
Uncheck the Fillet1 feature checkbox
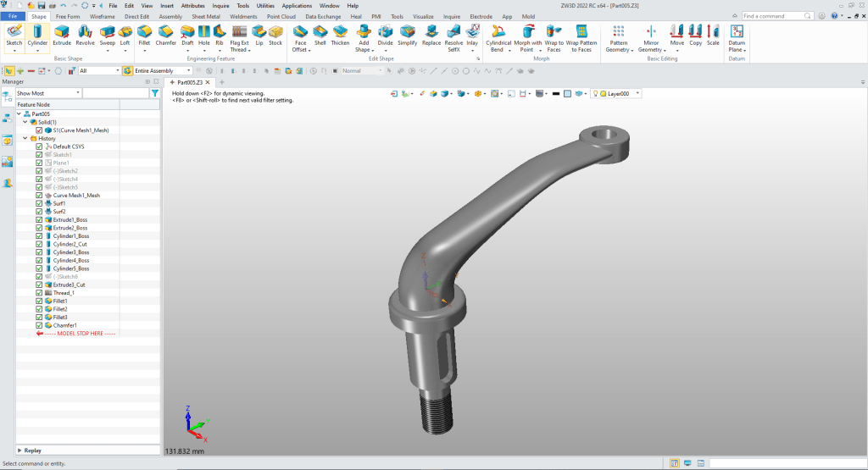pyautogui.click(x=39, y=301)
